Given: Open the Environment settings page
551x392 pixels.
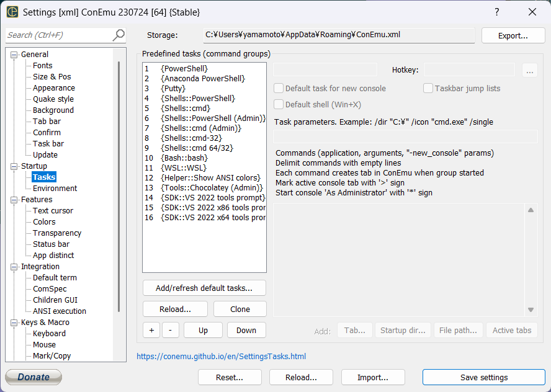Looking at the screenshot, I should (55, 189).
